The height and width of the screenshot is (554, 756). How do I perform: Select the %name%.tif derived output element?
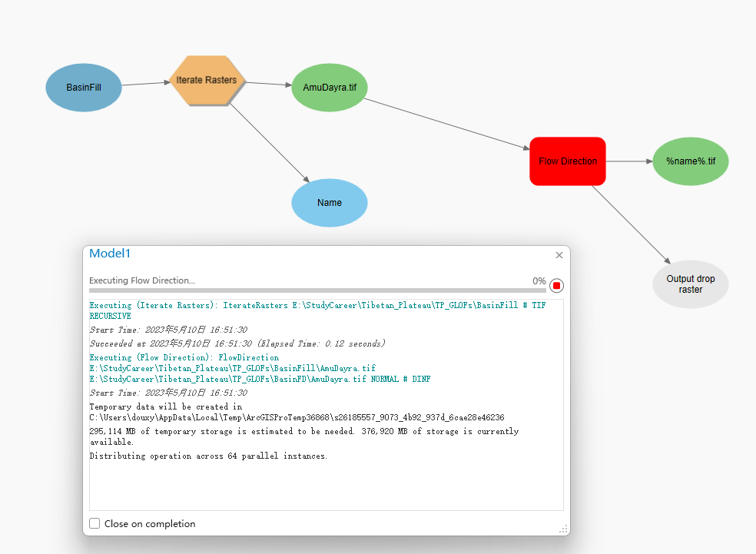coord(689,161)
